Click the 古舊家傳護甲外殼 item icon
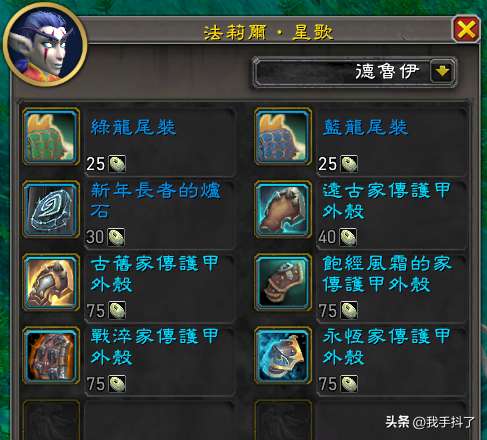This screenshot has width=487, height=440. 51,283
